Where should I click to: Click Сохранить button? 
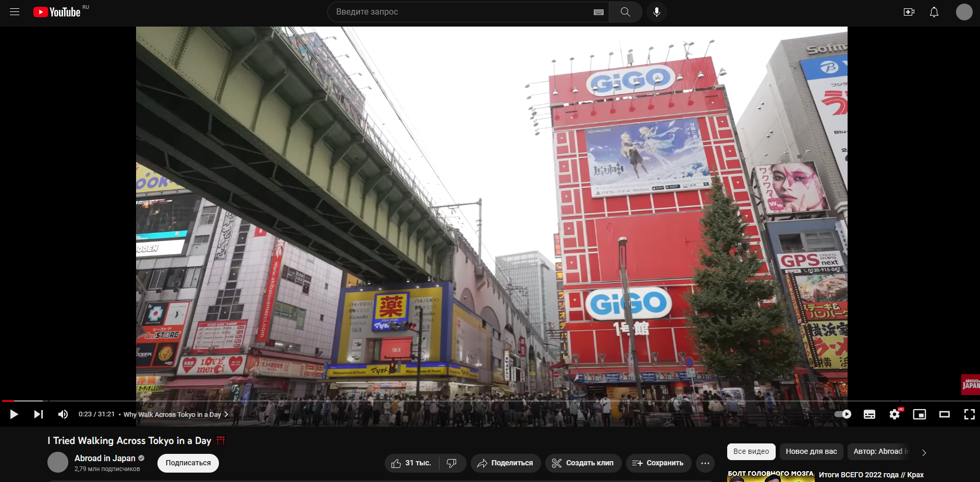(x=658, y=463)
